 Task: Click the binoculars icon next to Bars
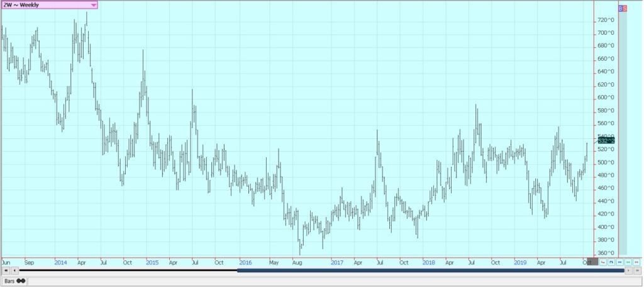click(x=21, y=281)
